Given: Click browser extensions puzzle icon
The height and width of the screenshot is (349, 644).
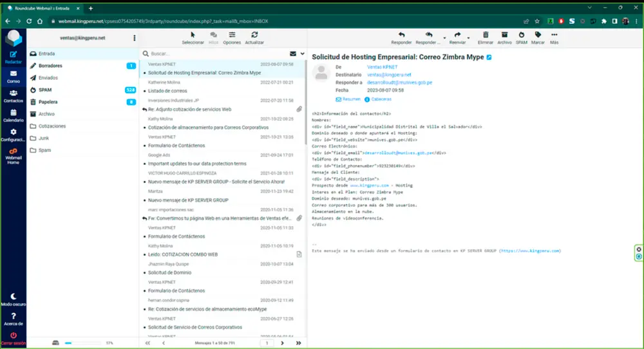Looking at the screenshot, I should tap(604, 21).
